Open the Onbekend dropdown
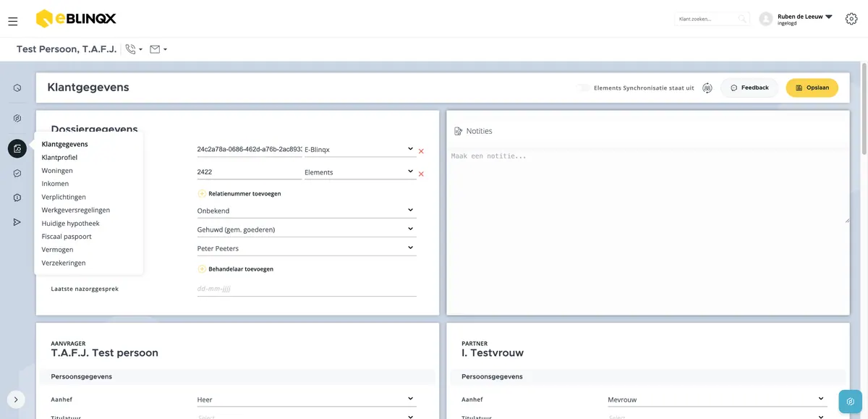This screenshot has width=868, height=419. pyautogui.click(x=307, y=211)
